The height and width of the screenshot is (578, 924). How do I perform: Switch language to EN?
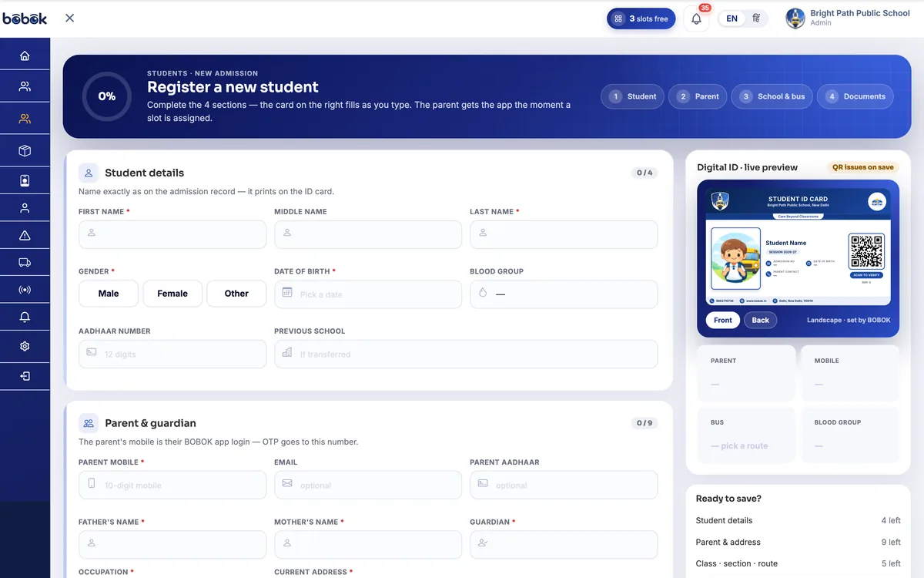[731, 18]
